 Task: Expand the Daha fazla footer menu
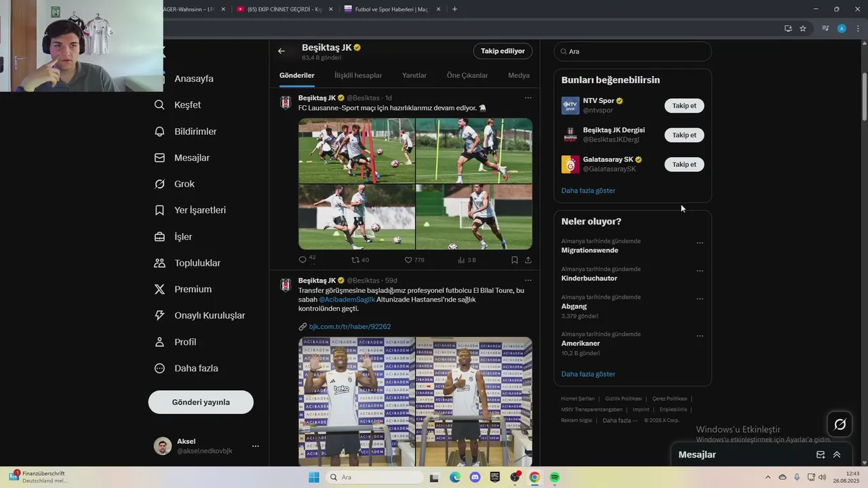(620, 420)
